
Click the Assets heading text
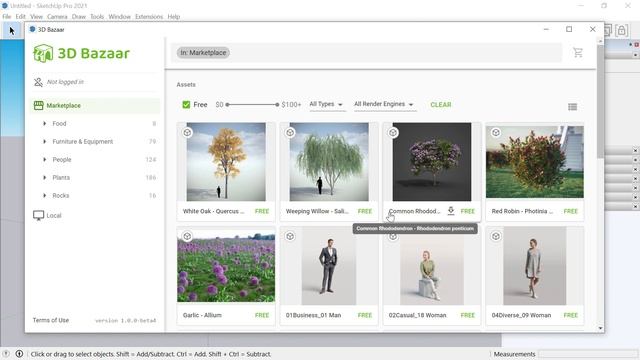pos(186,84)
